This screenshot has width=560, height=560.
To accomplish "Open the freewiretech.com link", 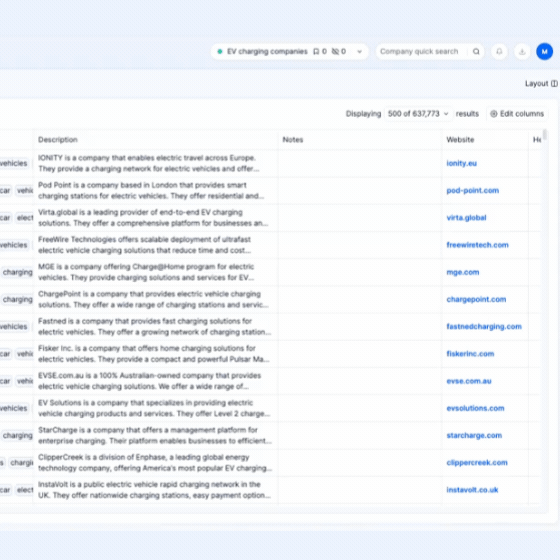I will 477,245.
